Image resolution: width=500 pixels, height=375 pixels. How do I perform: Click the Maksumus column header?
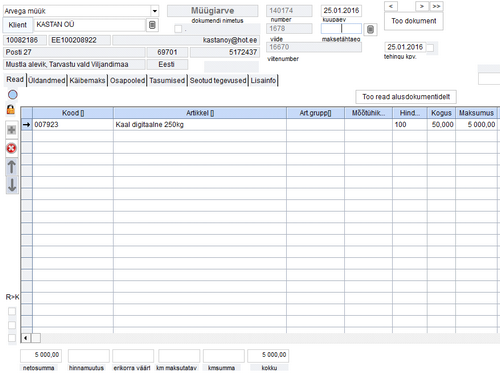coord(476,113)
